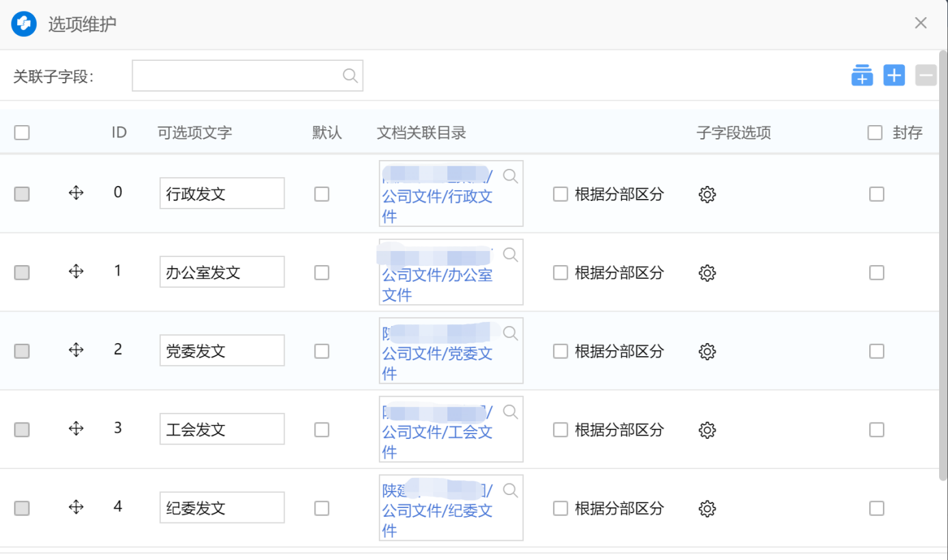Screen dimensions: 948x560
Task: Open sub-field settings gear for 党委发文
Action: (x=707, y=351)
